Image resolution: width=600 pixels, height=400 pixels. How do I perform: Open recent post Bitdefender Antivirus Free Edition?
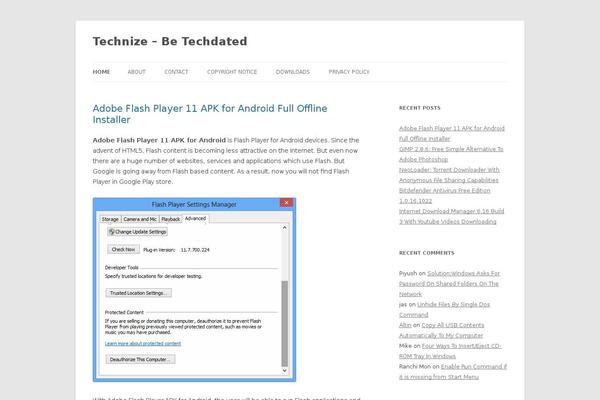445,195
